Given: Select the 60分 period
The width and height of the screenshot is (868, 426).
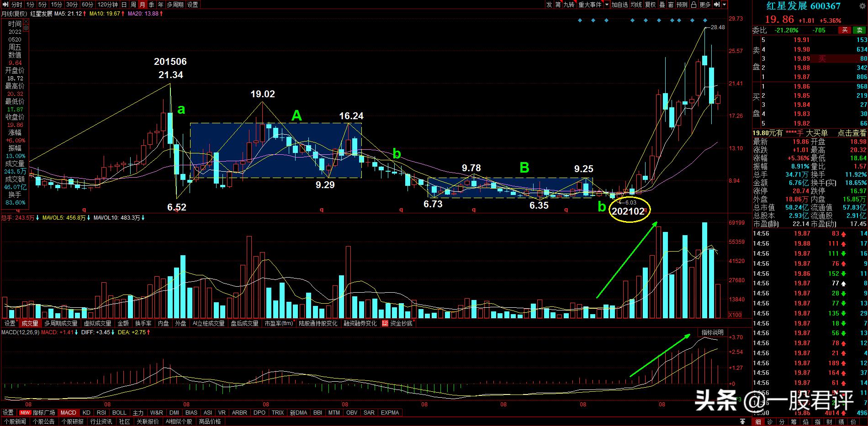Looking at the screenshot, I should pos(87,5).
